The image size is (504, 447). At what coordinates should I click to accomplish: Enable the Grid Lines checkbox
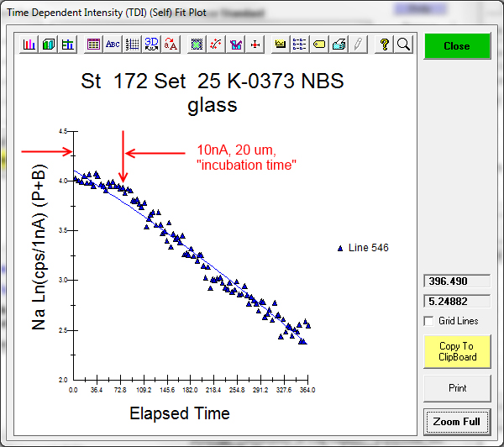[x=429, y=321]
